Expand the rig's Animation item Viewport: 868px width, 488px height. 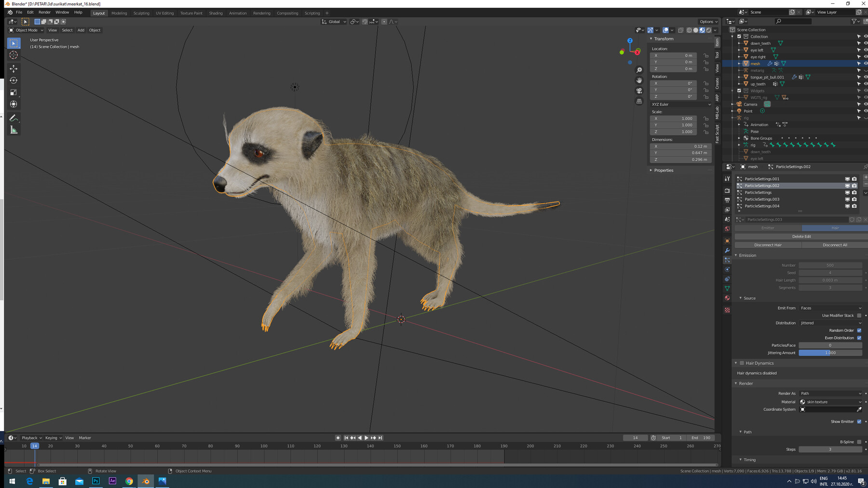click(x=740, y=124)
